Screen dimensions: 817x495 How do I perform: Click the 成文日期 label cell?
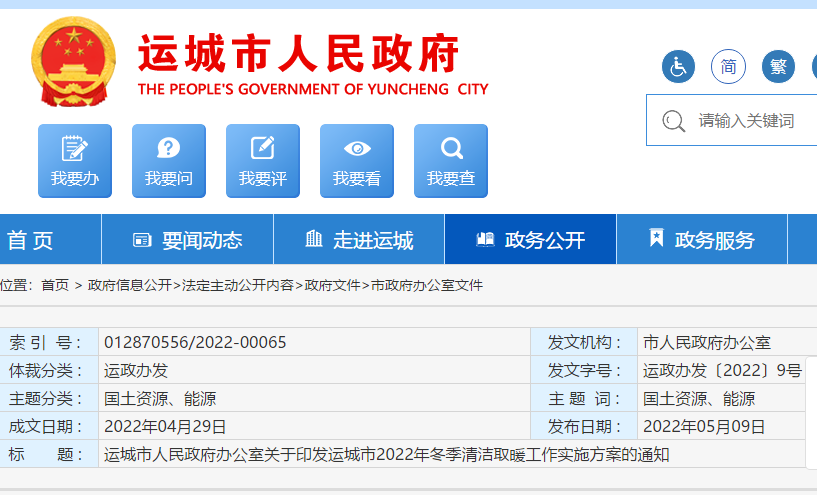coord(49,427)
